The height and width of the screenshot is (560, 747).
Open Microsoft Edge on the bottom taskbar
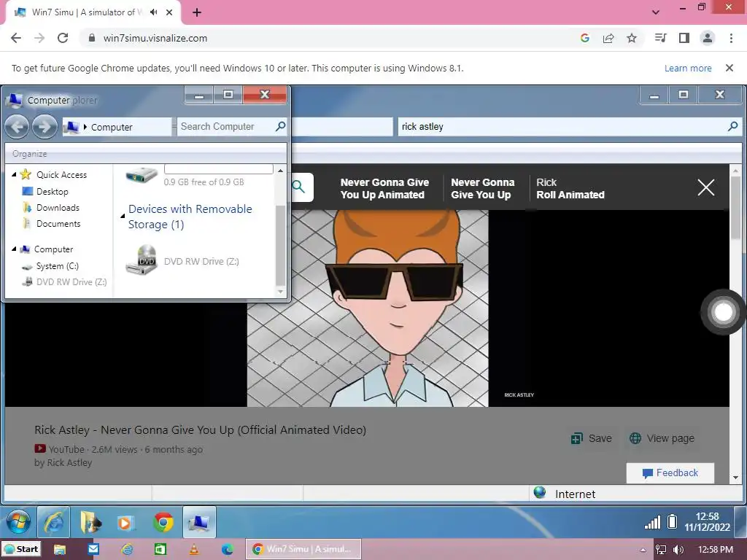coord(228,549)
